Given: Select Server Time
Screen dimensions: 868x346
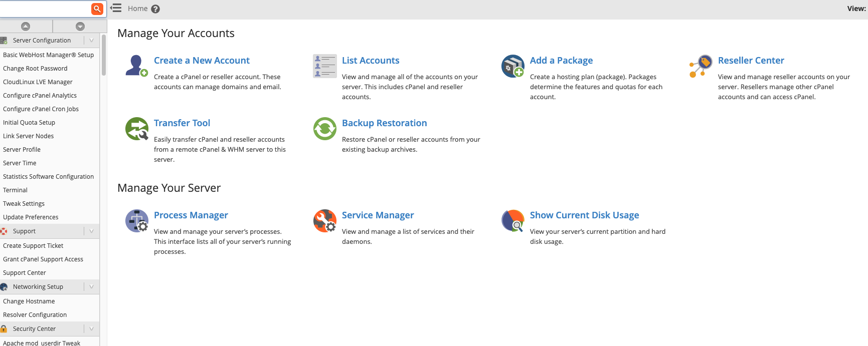Looking at the screenshot, I should pyautogui.click(x=20, y=163).
